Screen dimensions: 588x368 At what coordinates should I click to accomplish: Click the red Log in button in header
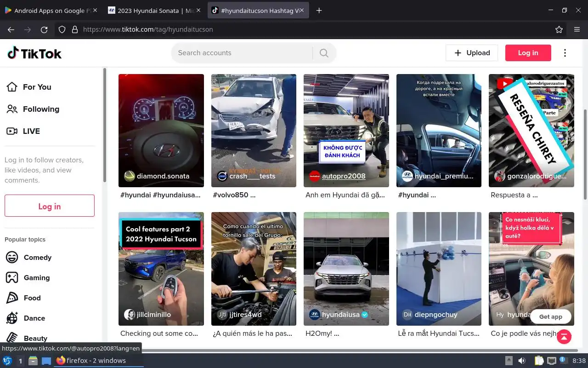pos(528,53)
